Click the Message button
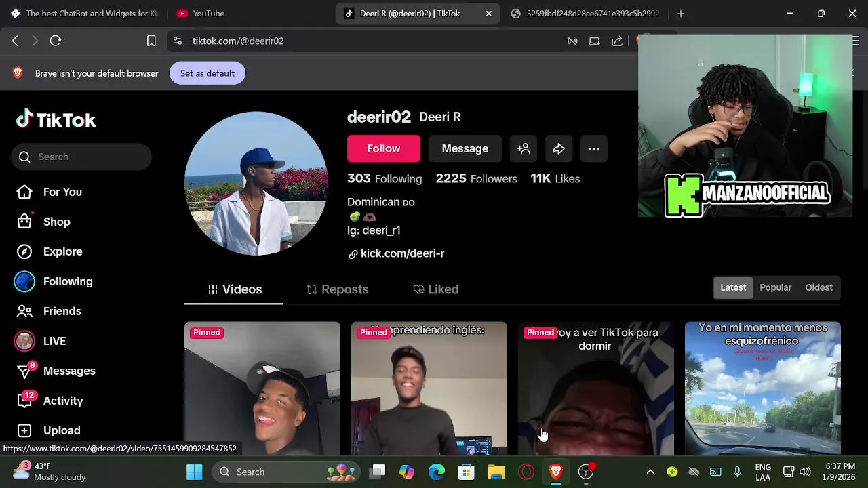 click(x=465, y=148)
